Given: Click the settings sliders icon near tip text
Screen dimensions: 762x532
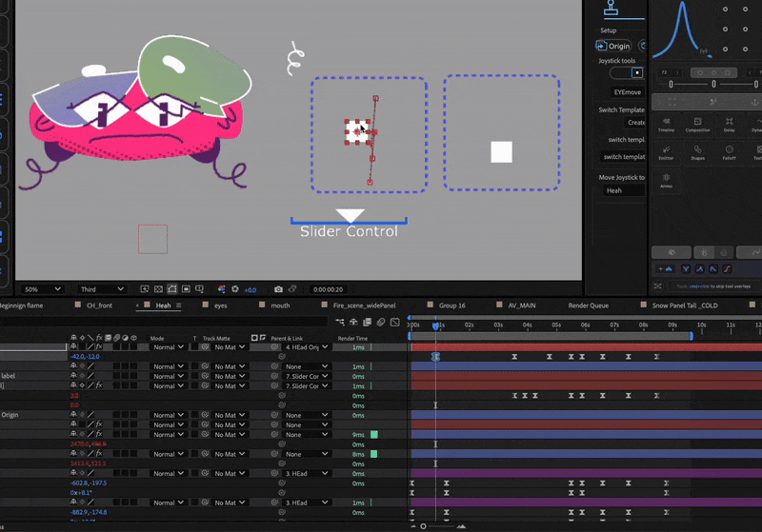Looking at the screenshot, I should [657, 286].
